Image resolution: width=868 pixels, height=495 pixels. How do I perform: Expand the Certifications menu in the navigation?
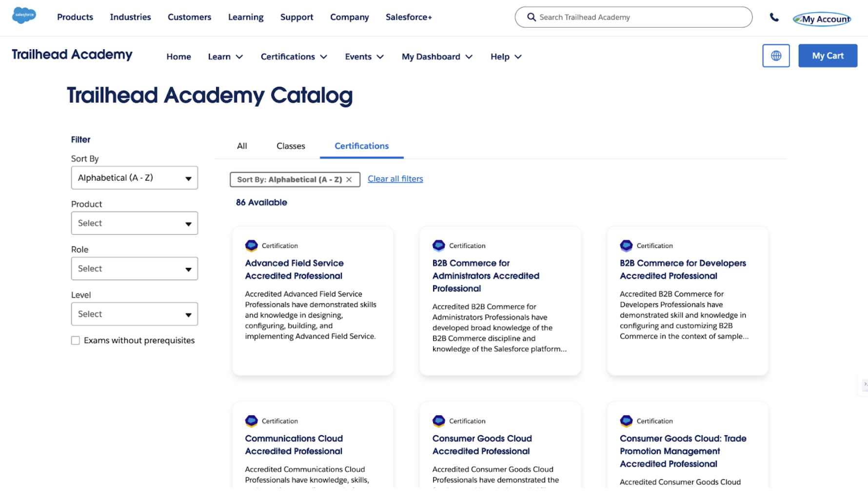click(x=294, y=57)
